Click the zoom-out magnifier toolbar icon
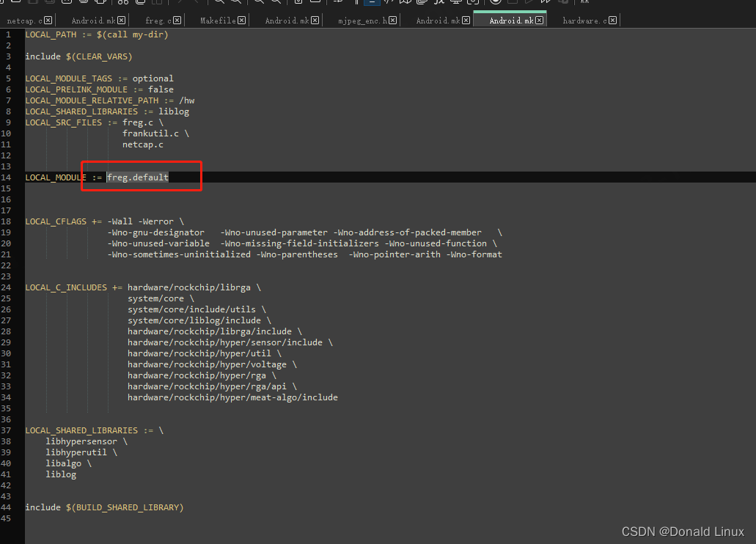The width and height of the screenshot is (756, 544). click(x=276, y=4)
